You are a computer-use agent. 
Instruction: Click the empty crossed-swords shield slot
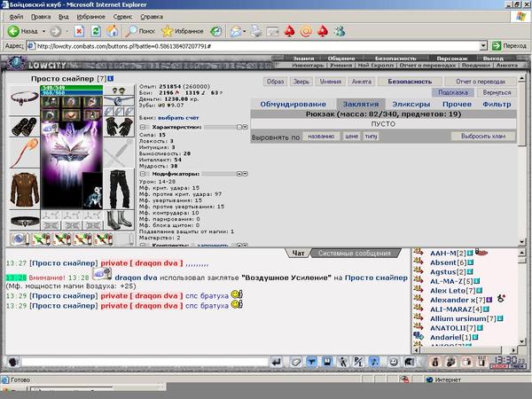click(119, 153)
